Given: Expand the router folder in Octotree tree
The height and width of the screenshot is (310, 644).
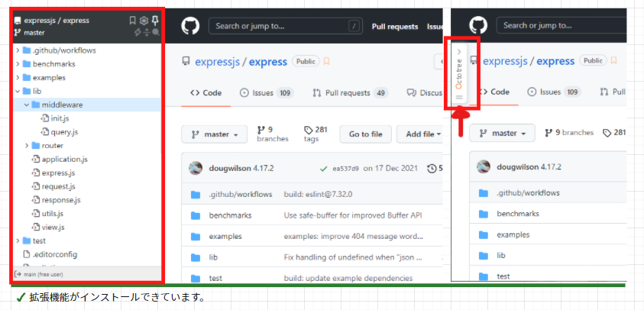Looking at the screenshot, I should [x=27, y=146].
